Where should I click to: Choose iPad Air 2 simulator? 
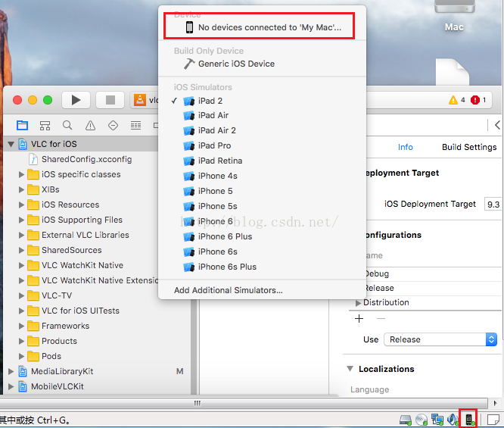tap(262, 130)
